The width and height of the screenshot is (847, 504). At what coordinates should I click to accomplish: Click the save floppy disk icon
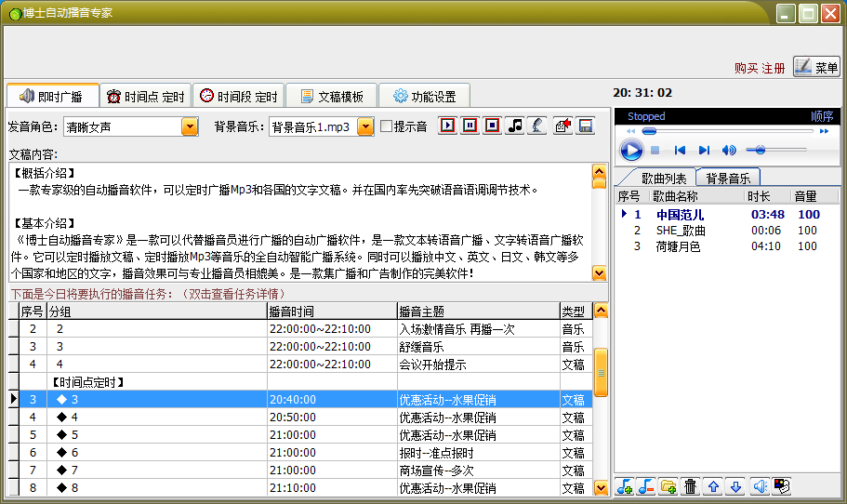[585, 126]
